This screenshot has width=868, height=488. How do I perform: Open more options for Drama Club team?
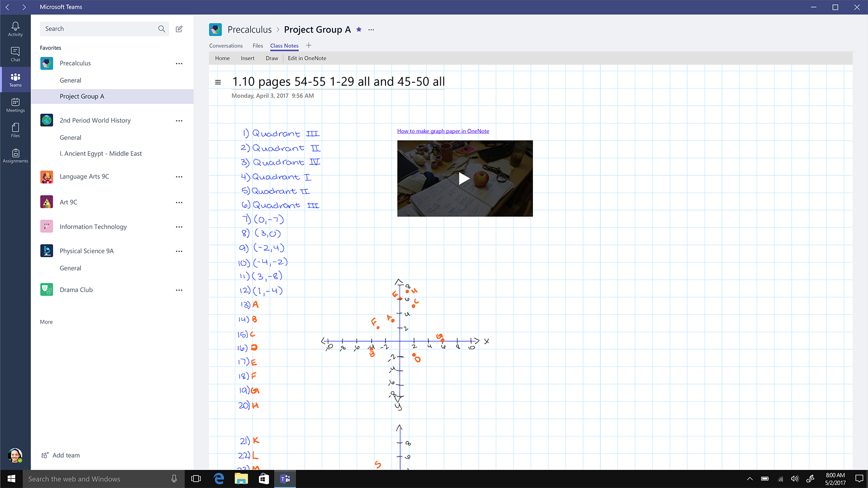[x=179, y=290]
